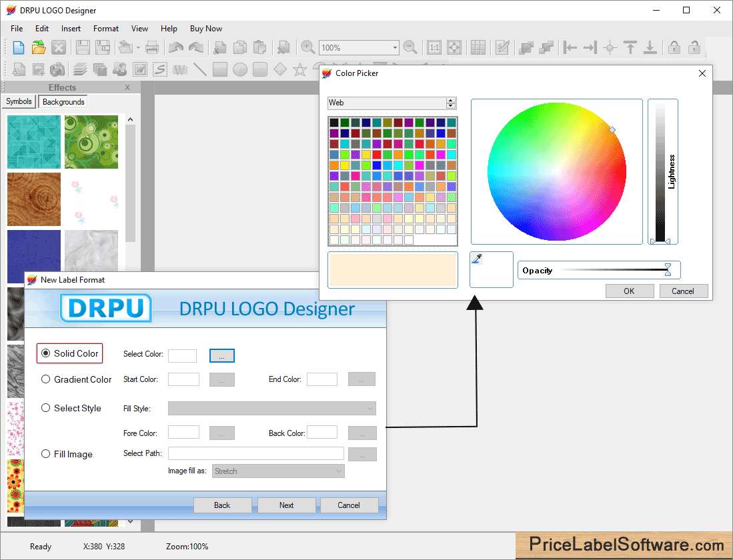Click the color wheel selector

pyautogui.click(x=612, y=130)
